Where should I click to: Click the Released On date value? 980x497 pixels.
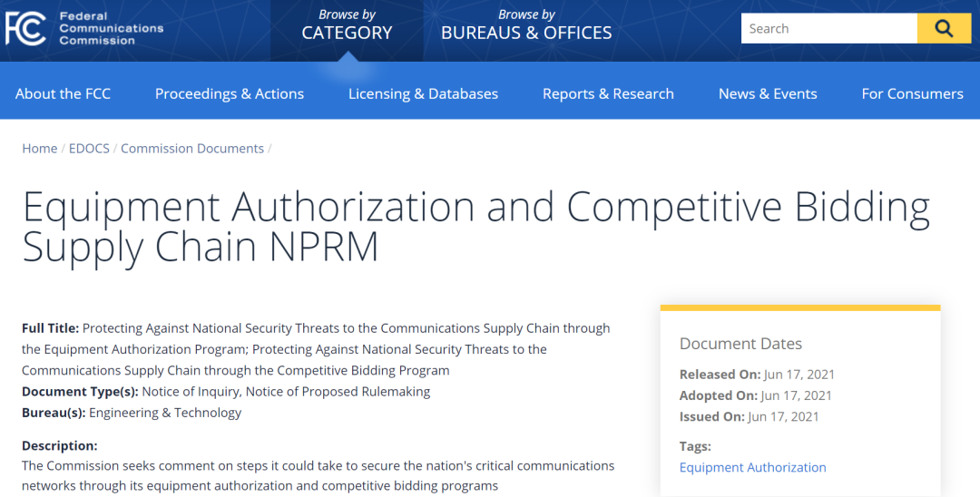[799, 374]
